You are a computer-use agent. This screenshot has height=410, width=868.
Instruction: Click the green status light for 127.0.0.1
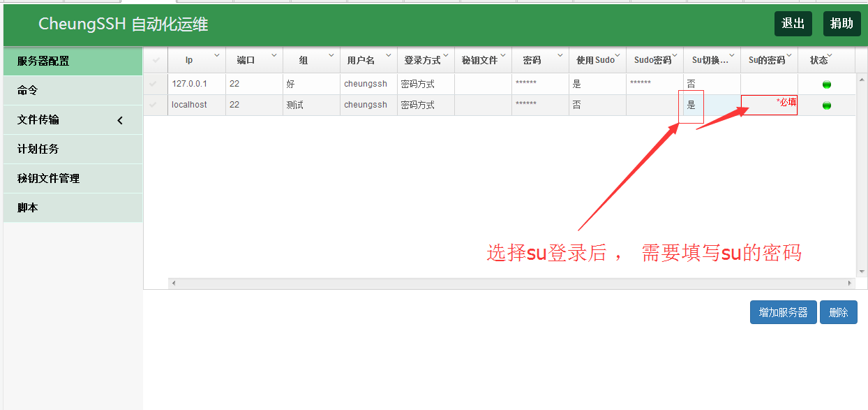pos(827,85)
